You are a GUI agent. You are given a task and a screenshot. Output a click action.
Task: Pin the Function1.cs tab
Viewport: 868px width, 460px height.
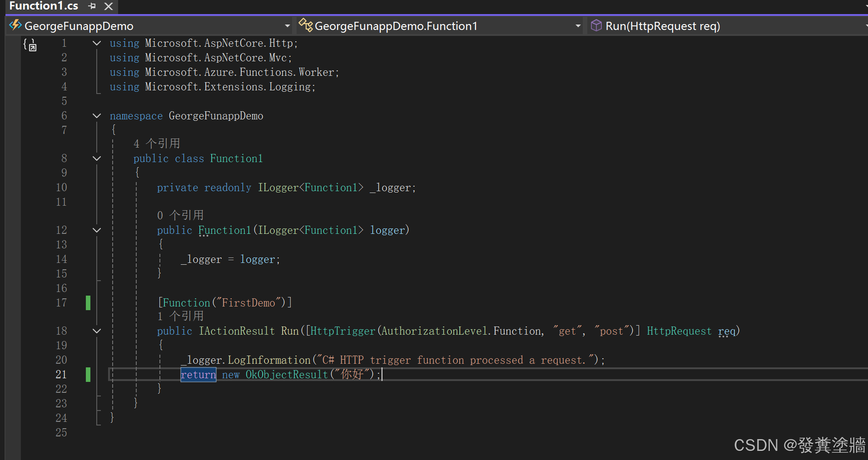[x=92, y=6]
